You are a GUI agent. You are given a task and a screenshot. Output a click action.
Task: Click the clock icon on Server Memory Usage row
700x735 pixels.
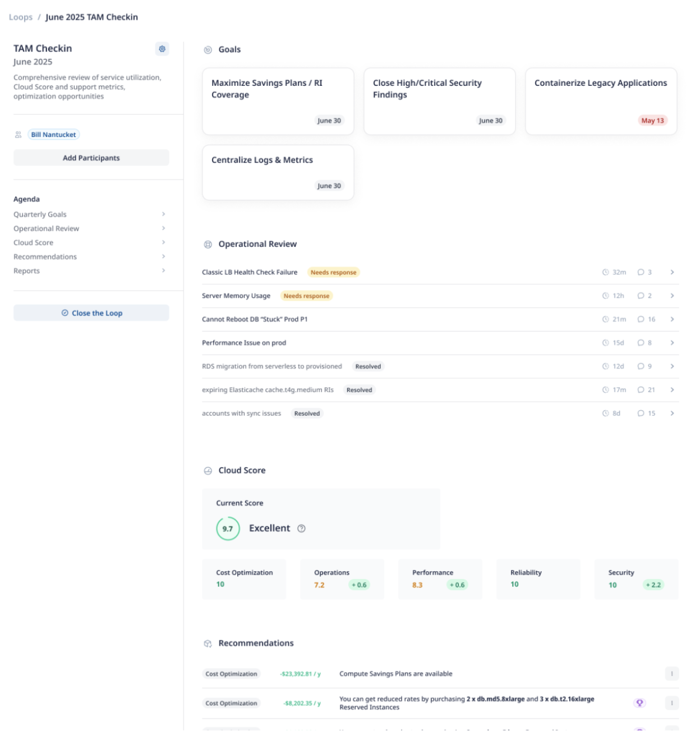tap(606, 296)
